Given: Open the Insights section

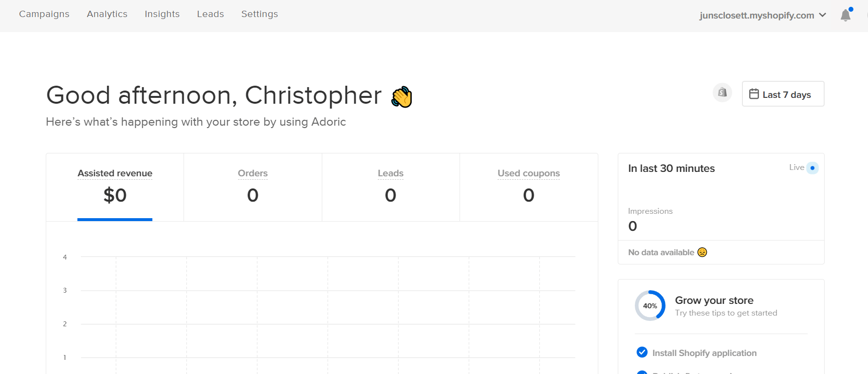Looking at the screenshot, I should click(x=162, y=14).
